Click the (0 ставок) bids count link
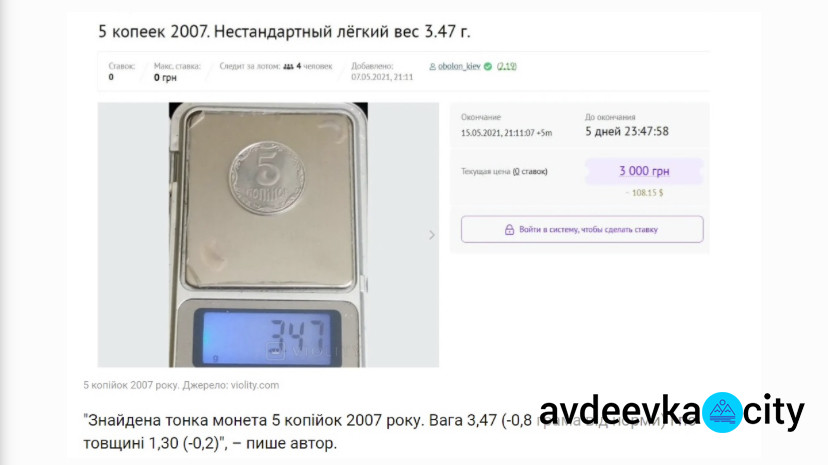Viewport: 828px width, 465px height. [x=530, y=172]
